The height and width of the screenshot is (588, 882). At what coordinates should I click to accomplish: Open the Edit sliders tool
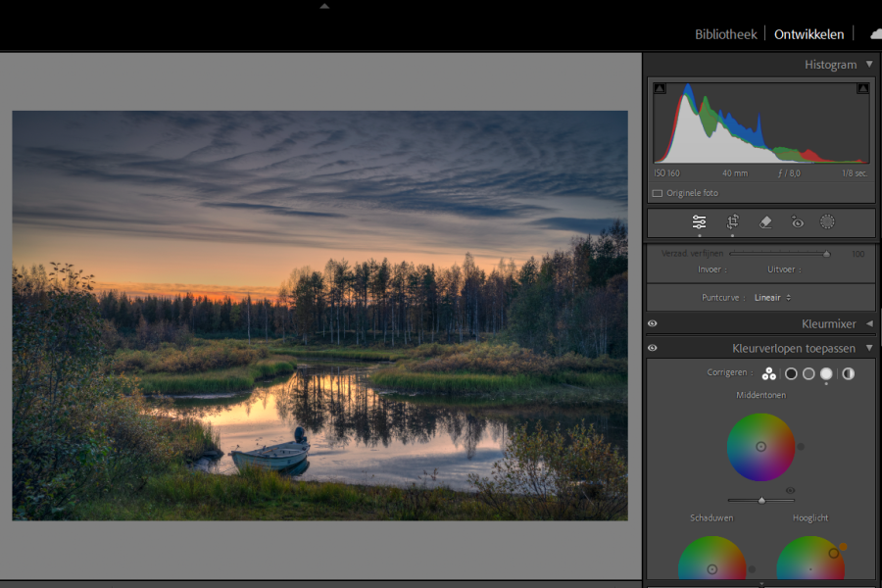699,222
